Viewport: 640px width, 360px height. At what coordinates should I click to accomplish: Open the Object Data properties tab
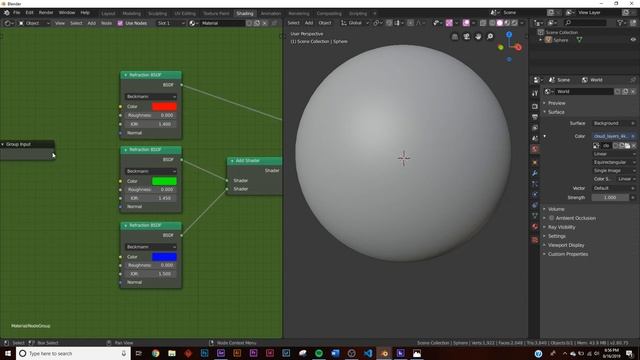[x=535, y=216]
